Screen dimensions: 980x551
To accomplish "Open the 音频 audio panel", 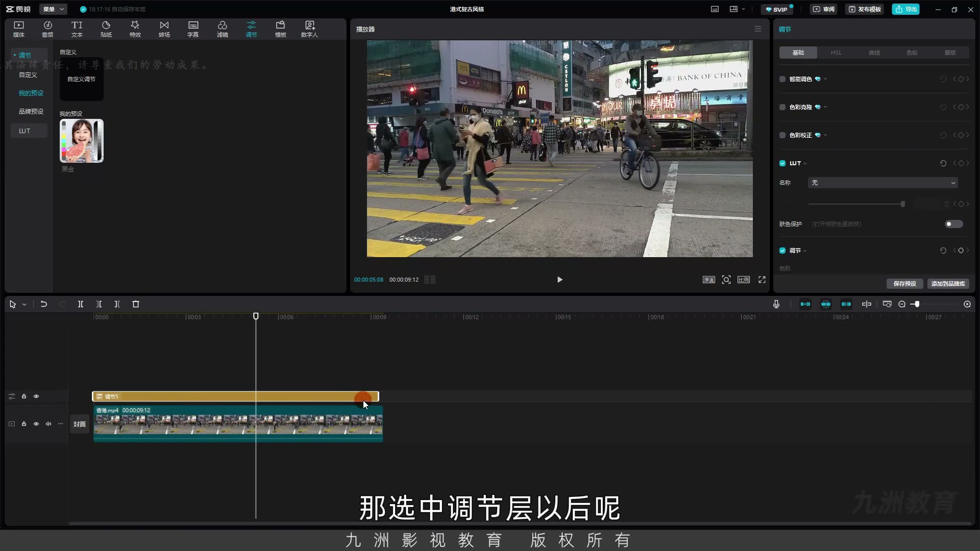I will coord(47,29).
